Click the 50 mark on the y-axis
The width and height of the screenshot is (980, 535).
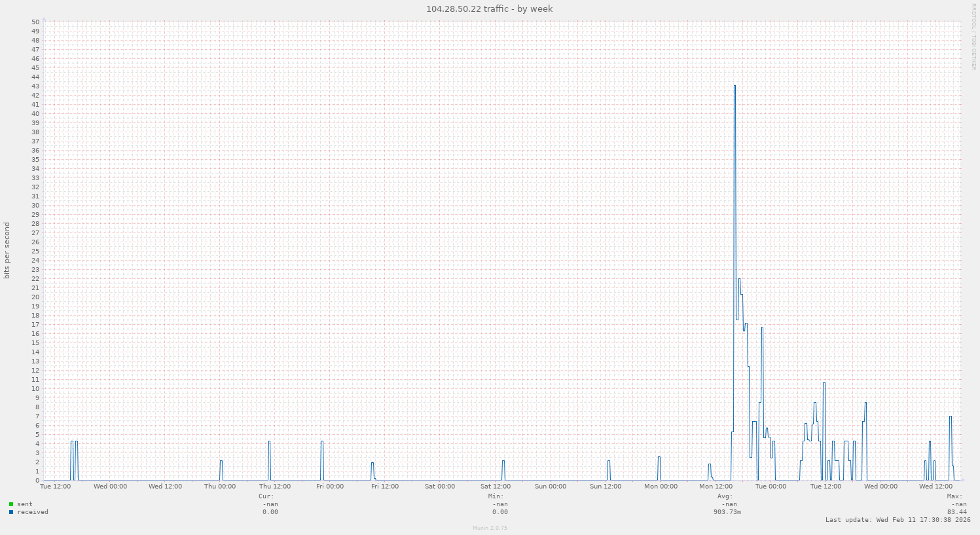(36, 22)
